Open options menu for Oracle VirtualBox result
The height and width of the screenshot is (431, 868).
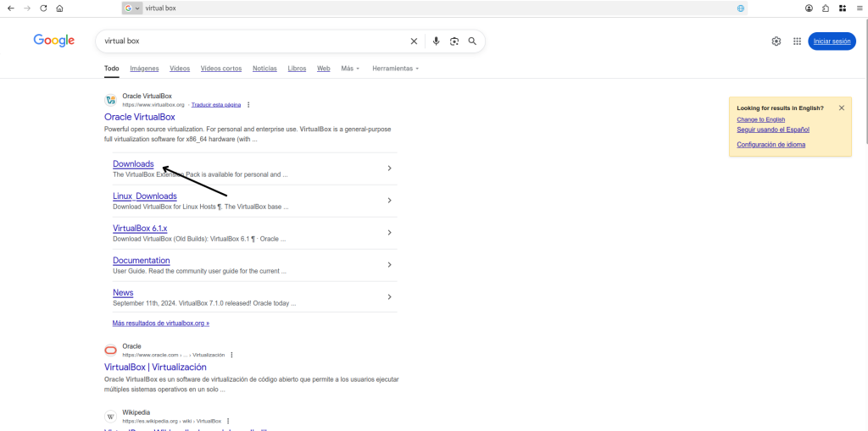(248, 105)
